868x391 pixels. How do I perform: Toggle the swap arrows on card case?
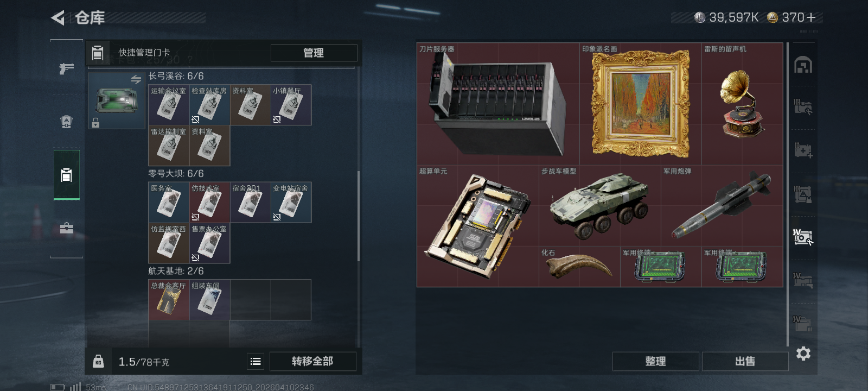(x=136, y=80)
